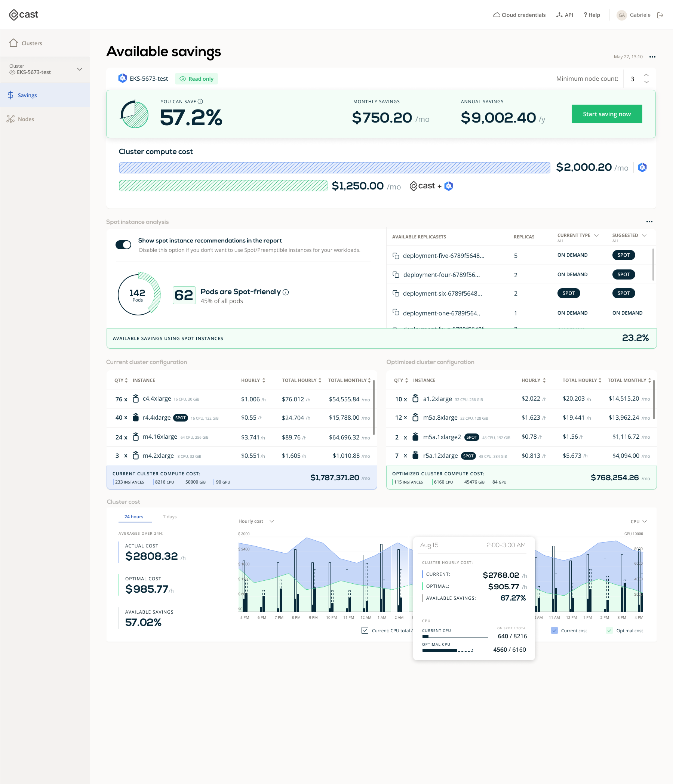
Task: Toggle Optimal cost legend checkbox
Action: 609,630
